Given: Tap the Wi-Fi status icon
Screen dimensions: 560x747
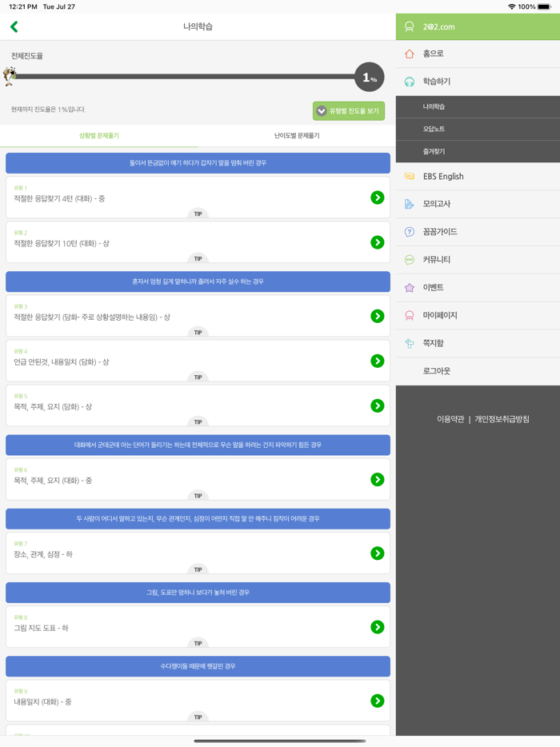Looking at the screenshot, I should coord(512,6).
